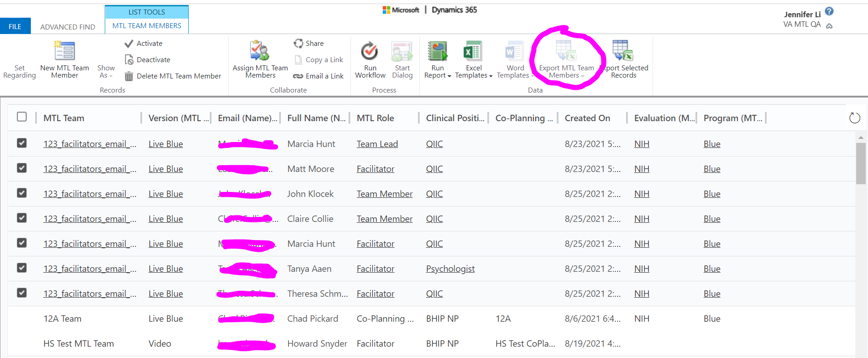Viewport: 868px width, 358px height.
Task: Delete MTL Team Member with the trash icon
Action: [173, 76]
